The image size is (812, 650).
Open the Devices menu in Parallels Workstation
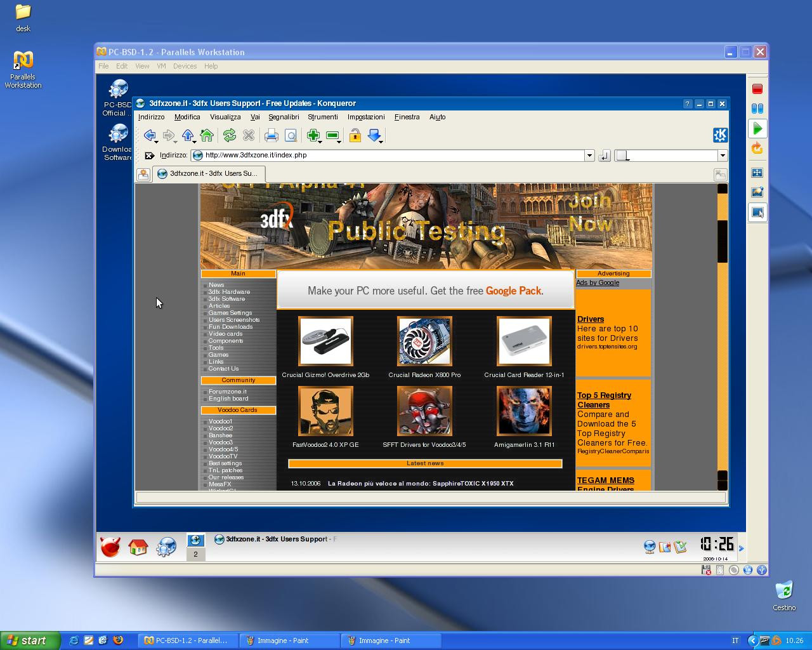pyautogui.click(x=185, y=66)
